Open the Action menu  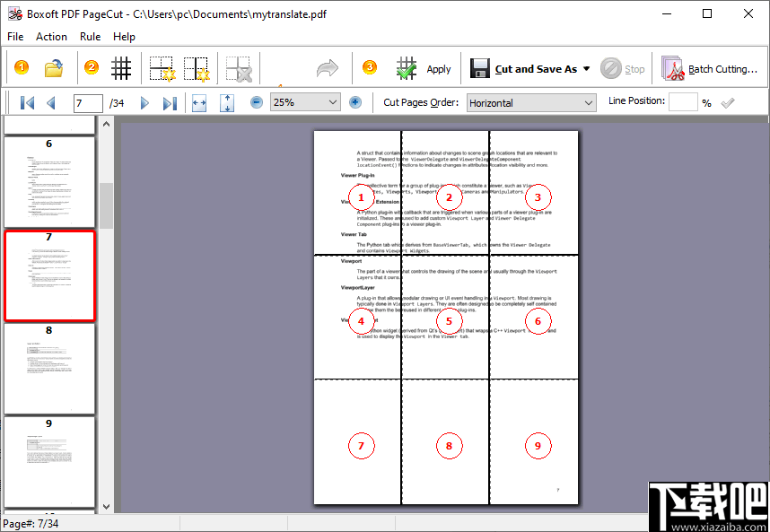pos(51,37)
